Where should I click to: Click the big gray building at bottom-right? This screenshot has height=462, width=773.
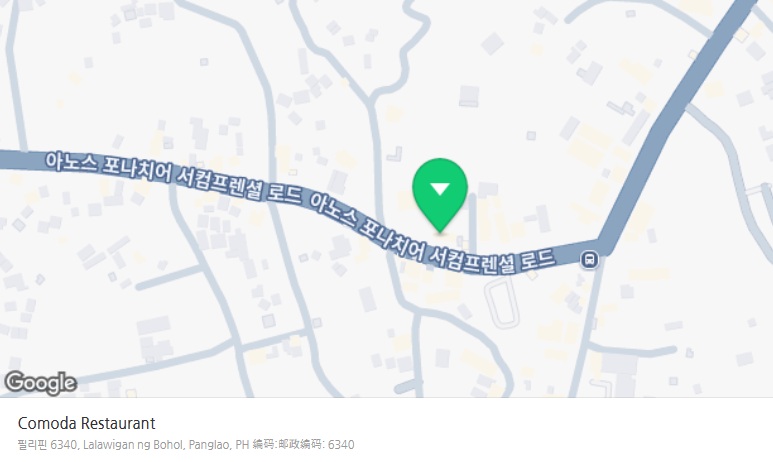[x=619, y=371]
